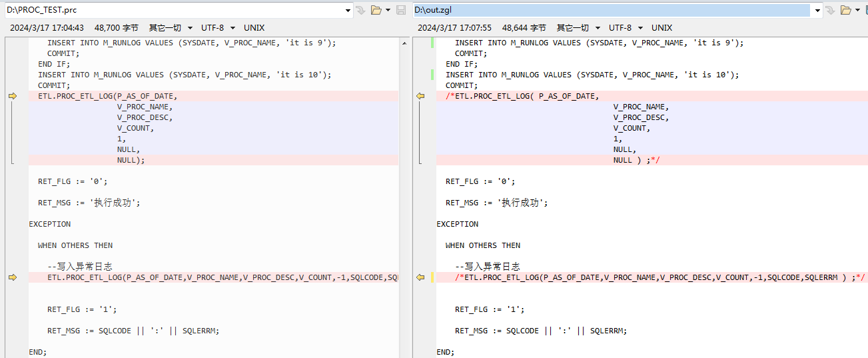Click left pane line RET_MSG := '执行成功';
Image resolution: width=868 pixels, height=358 pixels.
coord(89,203)
